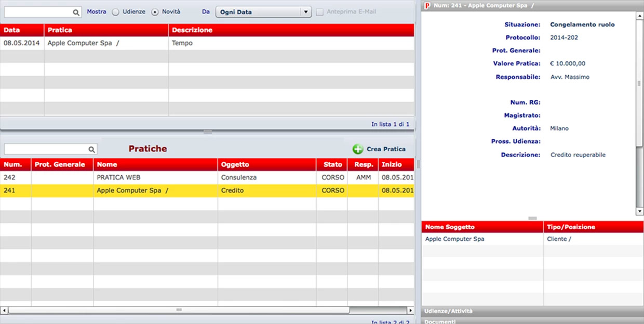Click the red P icon in the detail header
The width and height of the screenshot is (644, 324).
(x=427, y=6)
